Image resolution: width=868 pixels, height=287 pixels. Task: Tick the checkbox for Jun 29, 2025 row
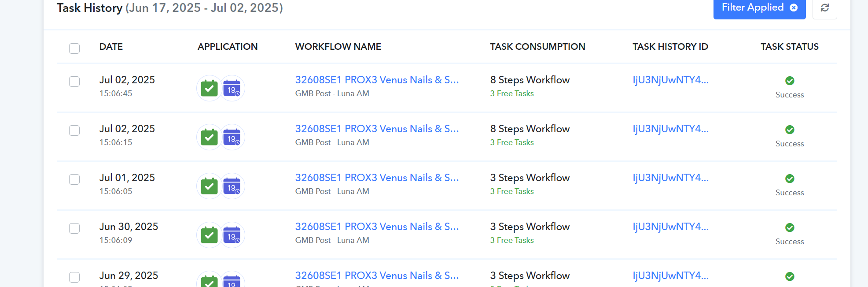click(74, 277)
